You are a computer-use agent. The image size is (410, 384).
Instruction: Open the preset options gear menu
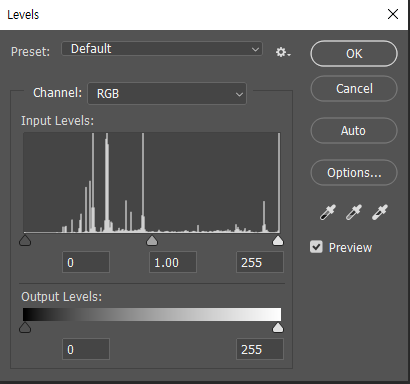(283, 52)
